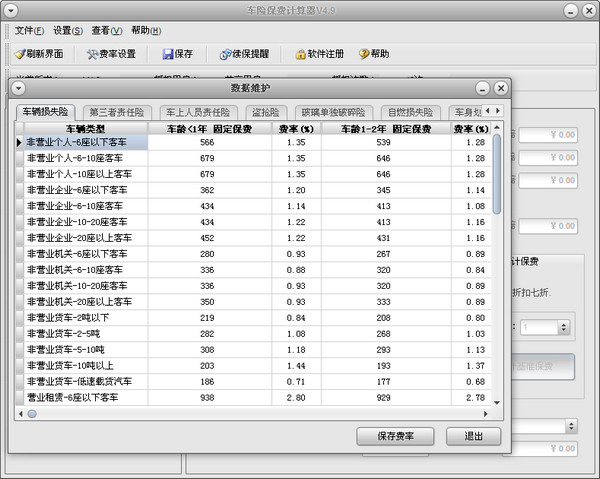Close the 数据维护 dialog
The width and height of the screenshot is (600, 479).
501,88
